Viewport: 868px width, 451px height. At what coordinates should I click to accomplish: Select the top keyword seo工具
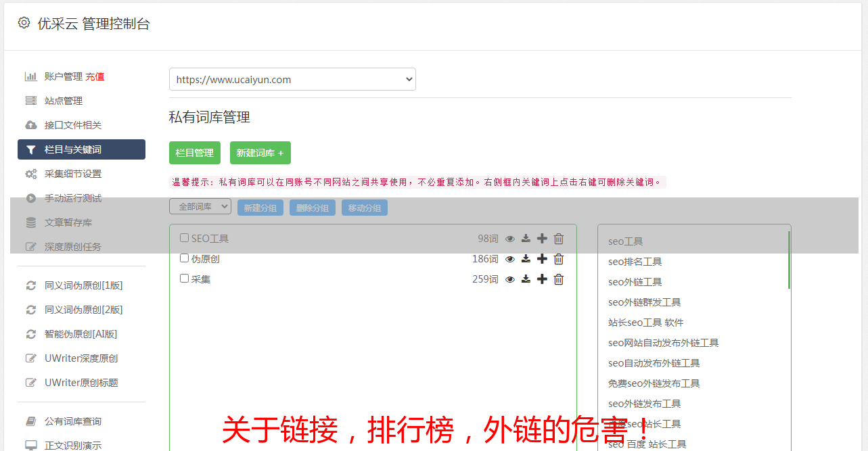click(626, 241)
